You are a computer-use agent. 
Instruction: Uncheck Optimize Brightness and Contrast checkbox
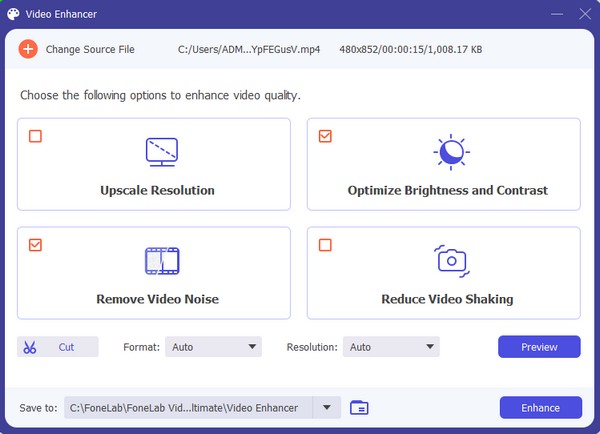pos(325,136)
